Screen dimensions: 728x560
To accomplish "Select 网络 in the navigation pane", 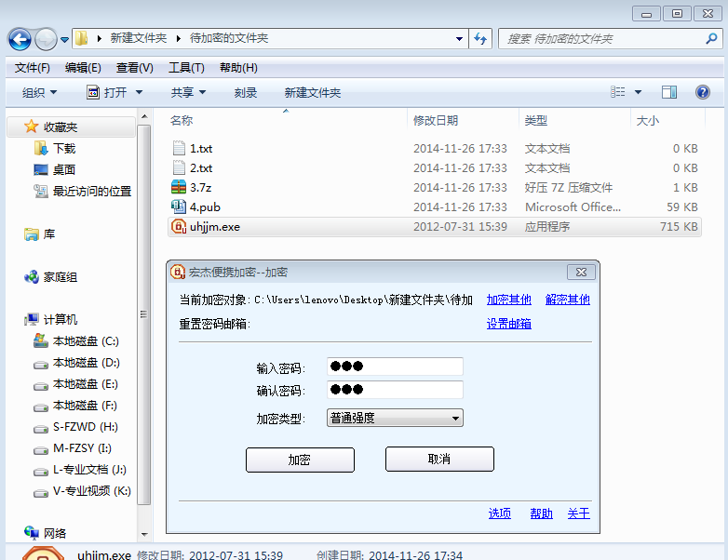I will [x=45, y=533].
